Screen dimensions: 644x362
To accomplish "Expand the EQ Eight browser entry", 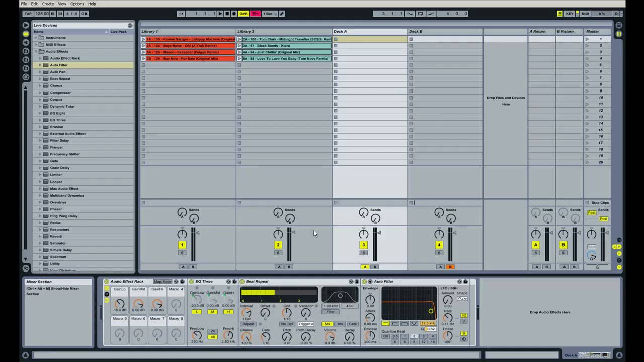I will pos(40,113).
